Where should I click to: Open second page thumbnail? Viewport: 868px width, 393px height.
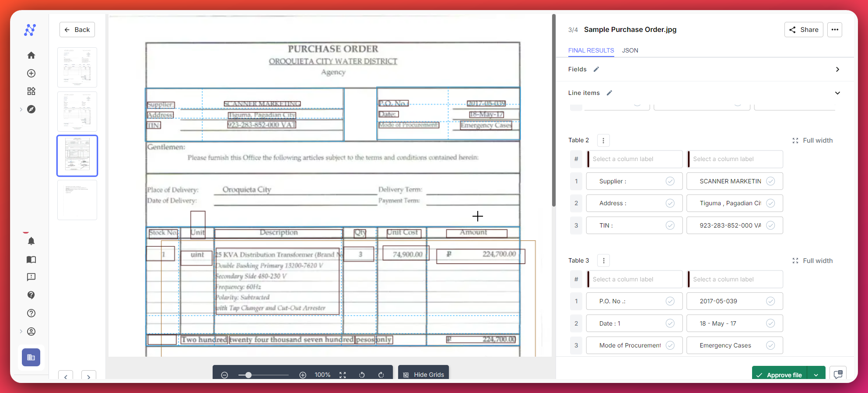77,112
